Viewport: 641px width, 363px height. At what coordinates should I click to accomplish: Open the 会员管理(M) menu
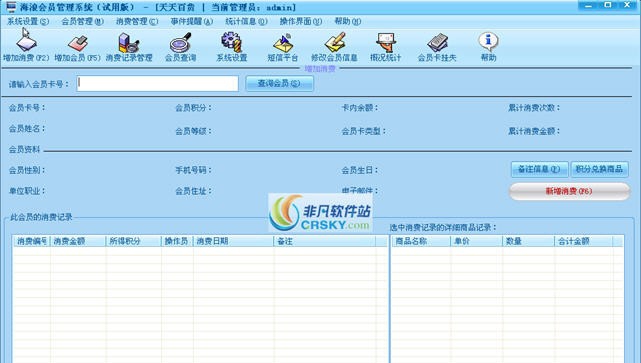[x=83, y=21]
